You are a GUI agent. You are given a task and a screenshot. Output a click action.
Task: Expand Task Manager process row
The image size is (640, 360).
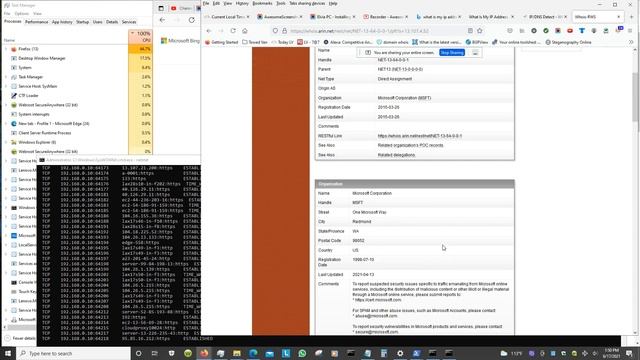click(x=6, y=77)
